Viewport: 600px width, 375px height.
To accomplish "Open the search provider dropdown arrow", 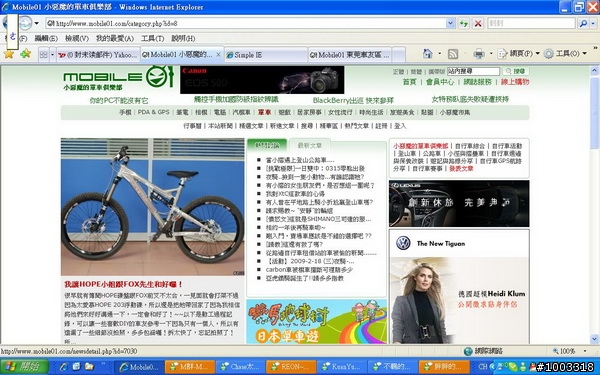I will point(593,23).
